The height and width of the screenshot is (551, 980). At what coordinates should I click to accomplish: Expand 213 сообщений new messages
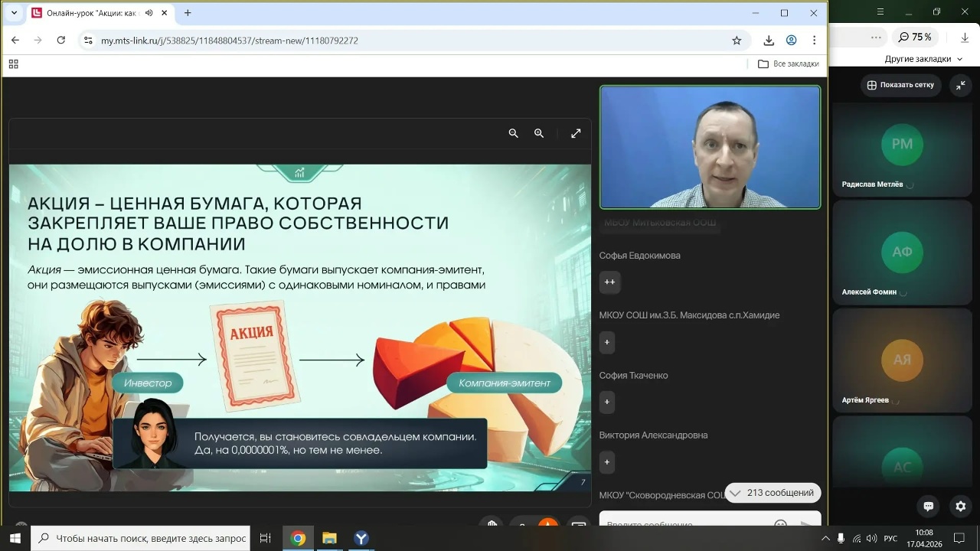pyautogui.click(x=773, y=493)
